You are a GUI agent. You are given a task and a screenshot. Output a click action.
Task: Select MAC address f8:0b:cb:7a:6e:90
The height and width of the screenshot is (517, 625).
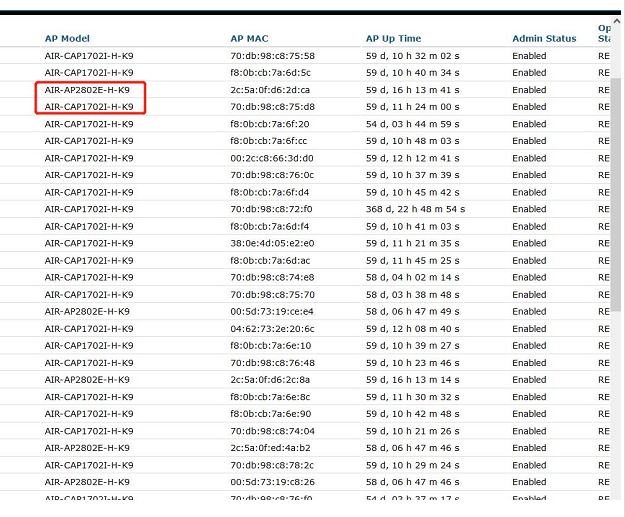(x=271, y=414)
